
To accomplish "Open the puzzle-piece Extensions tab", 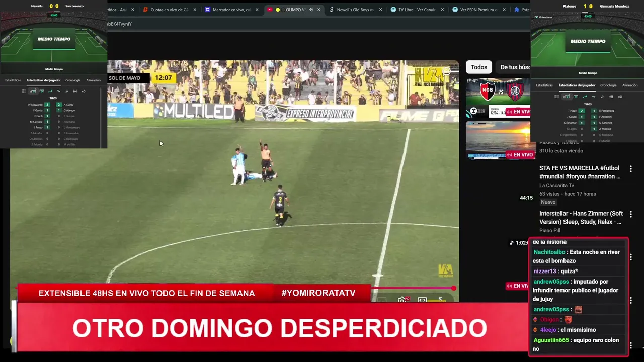I will coord(521,10).
